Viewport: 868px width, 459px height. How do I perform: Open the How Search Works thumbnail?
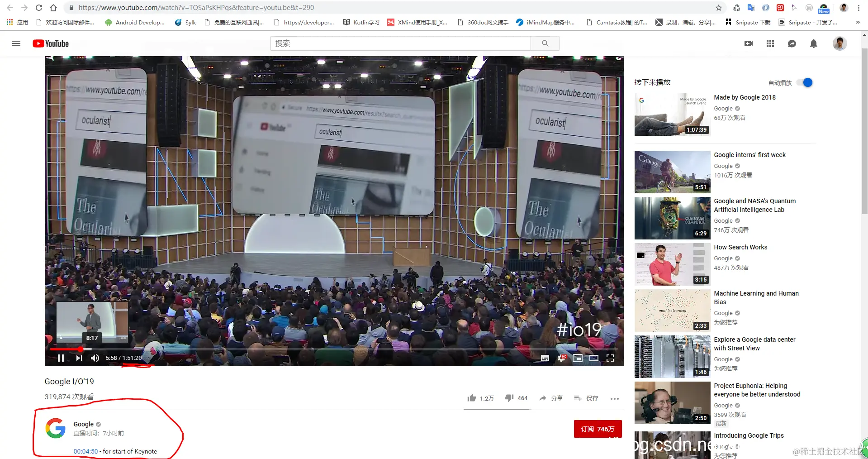pos(672,264)
